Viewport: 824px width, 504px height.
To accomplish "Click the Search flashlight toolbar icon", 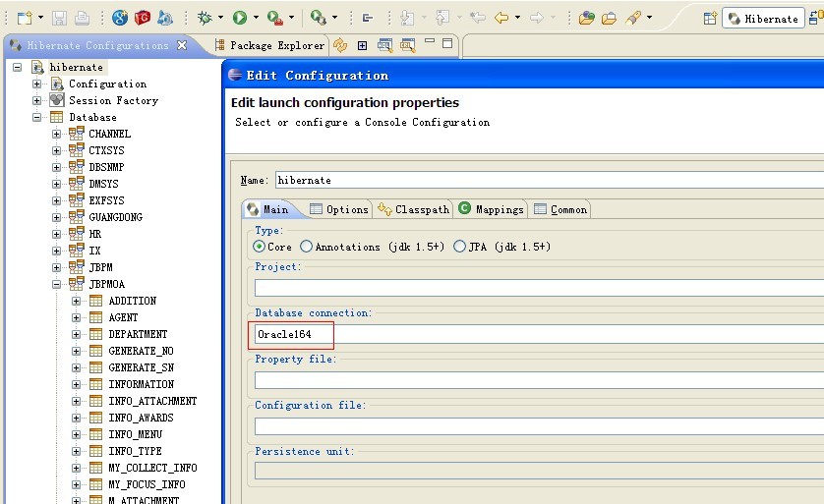I will click(634, 18).
